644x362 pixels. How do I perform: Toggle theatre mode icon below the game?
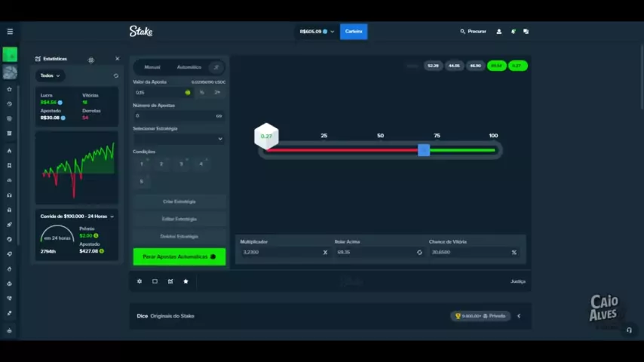155,281
